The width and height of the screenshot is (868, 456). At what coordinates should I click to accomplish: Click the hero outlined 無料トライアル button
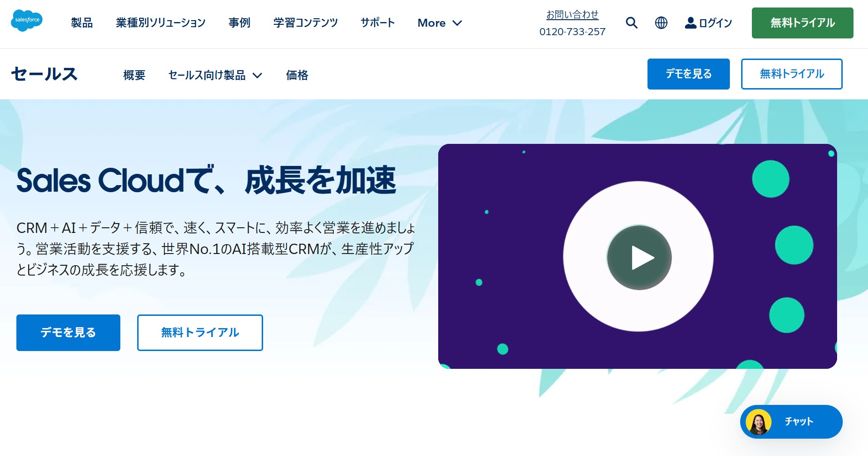[200, 332]
